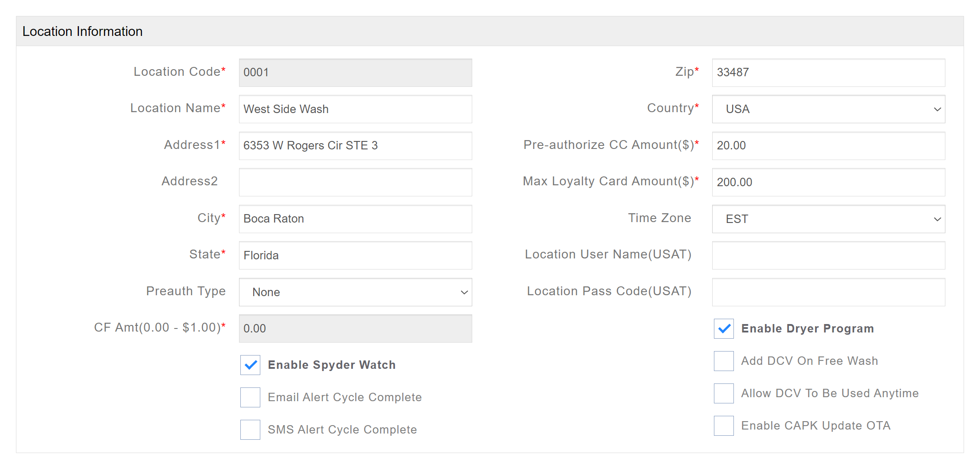Image resolution: width=980 pixels, height=469 pixels.
Task: Click into the empty Address2 field
Action: pyautogui.click(x=355, y=182)
